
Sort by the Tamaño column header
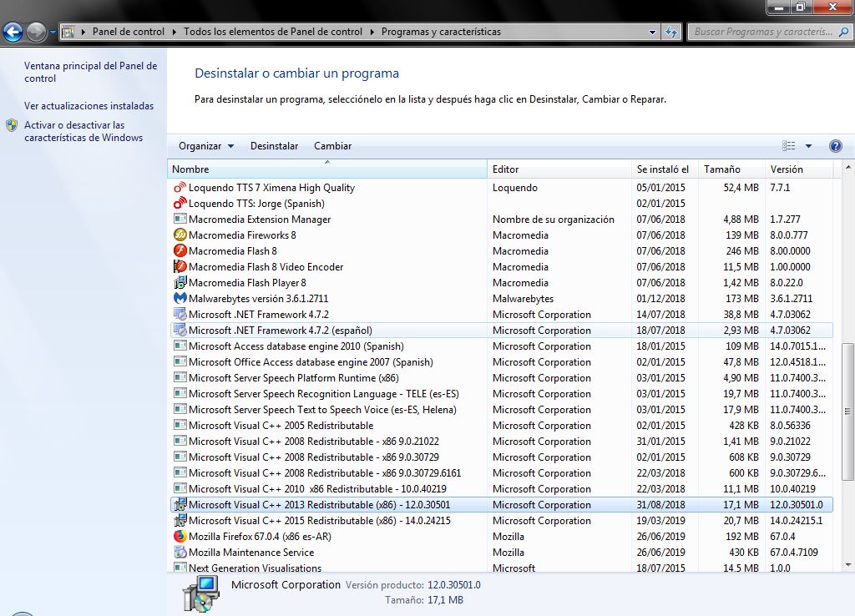coord(731,169)
